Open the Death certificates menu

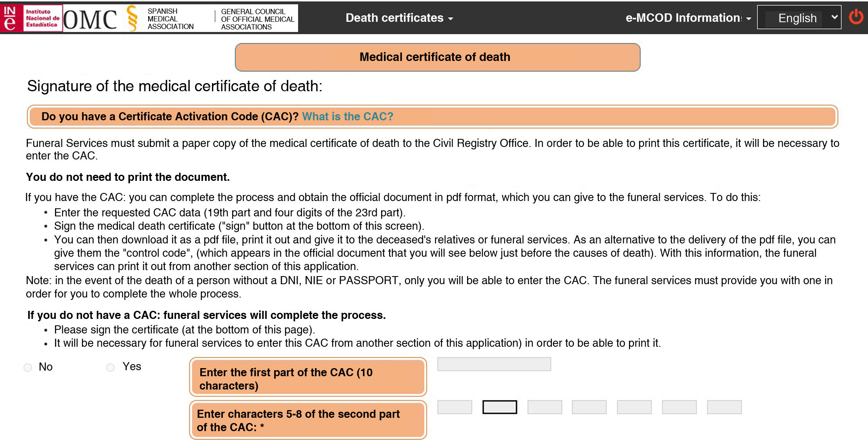[x=399, y=18]
